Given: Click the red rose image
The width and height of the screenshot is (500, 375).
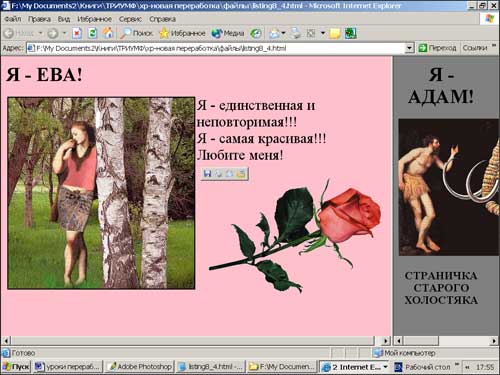Looking at the screenshot, I should [x=295, y=236].
